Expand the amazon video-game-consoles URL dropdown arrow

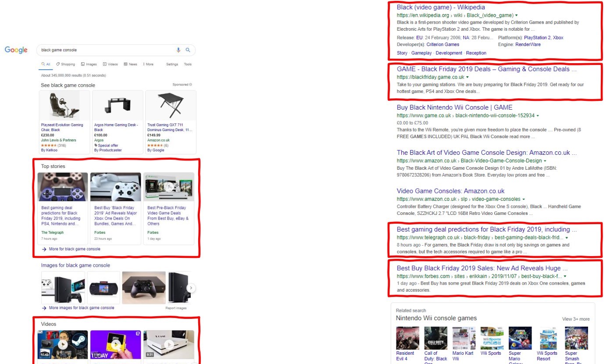[x=524, y=200]
